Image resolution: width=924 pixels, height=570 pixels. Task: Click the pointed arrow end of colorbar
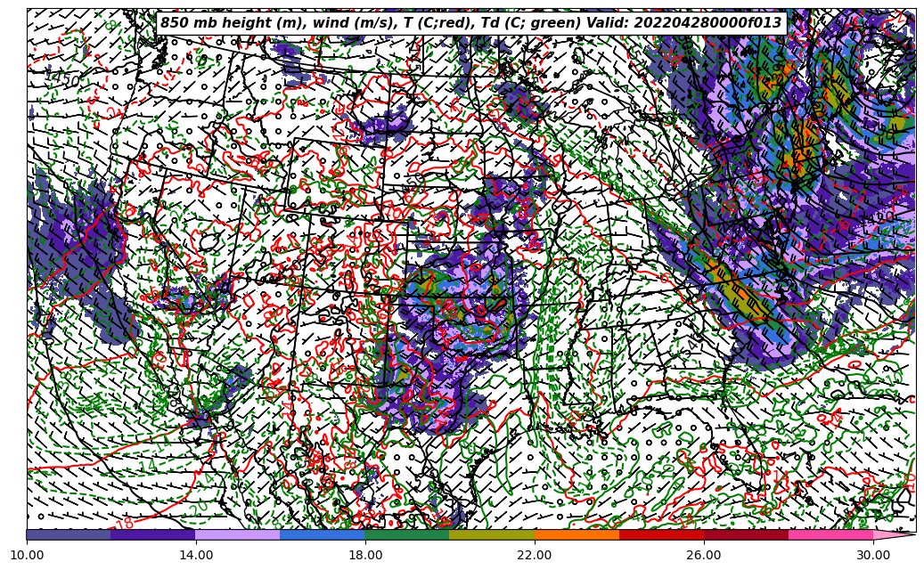[895, 534]
